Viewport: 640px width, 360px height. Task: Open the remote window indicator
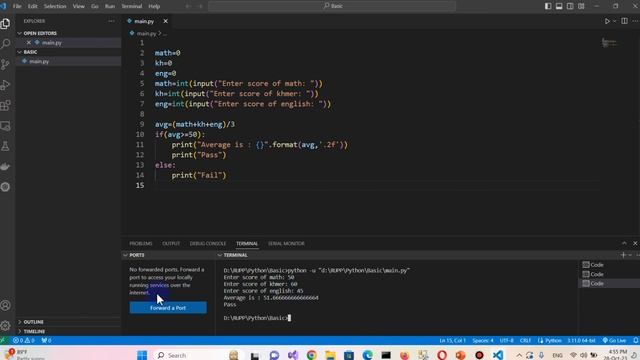point(4,340)
